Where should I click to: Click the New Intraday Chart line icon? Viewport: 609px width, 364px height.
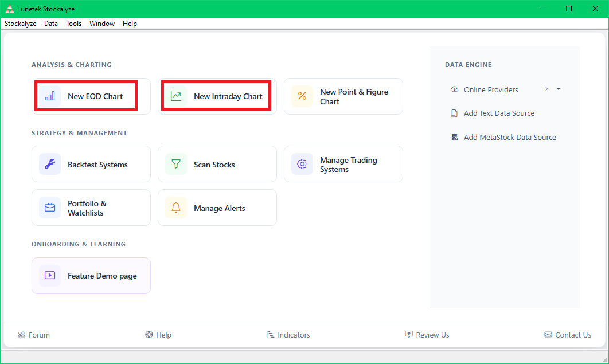click(x=176, y=96)
